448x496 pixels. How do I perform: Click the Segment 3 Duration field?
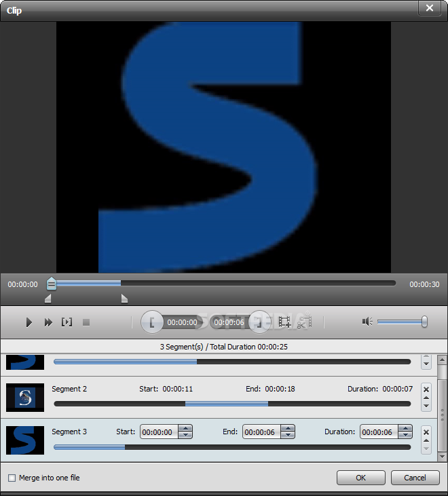(x=379, y=432)
